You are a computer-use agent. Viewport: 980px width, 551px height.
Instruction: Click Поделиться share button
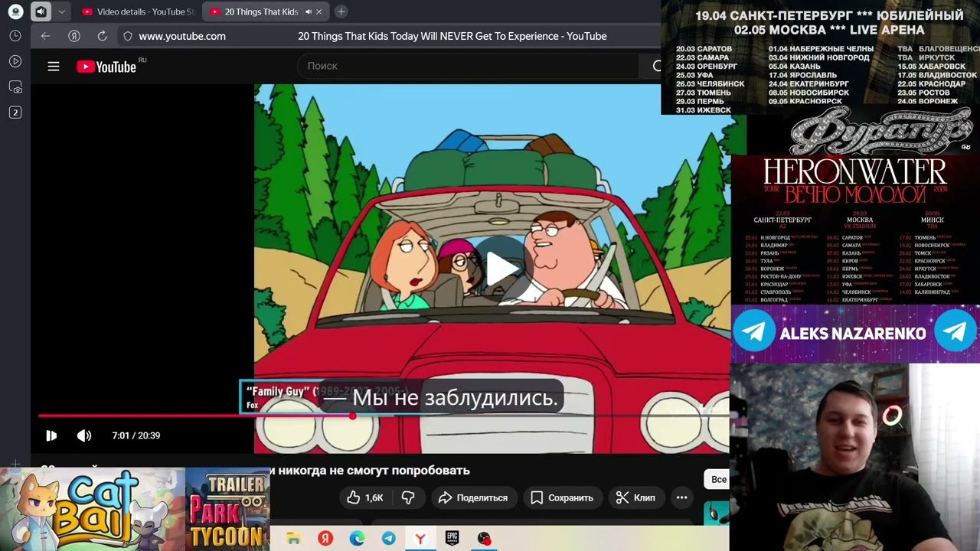(473, 497)
